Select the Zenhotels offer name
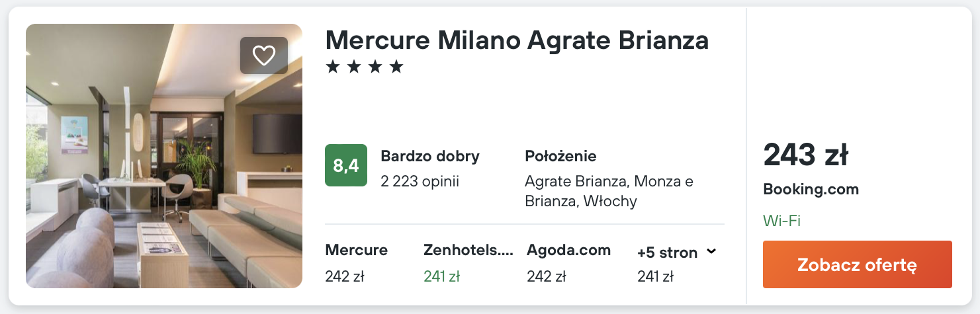The height and width of the screenshot is (314, 980). 468,251
